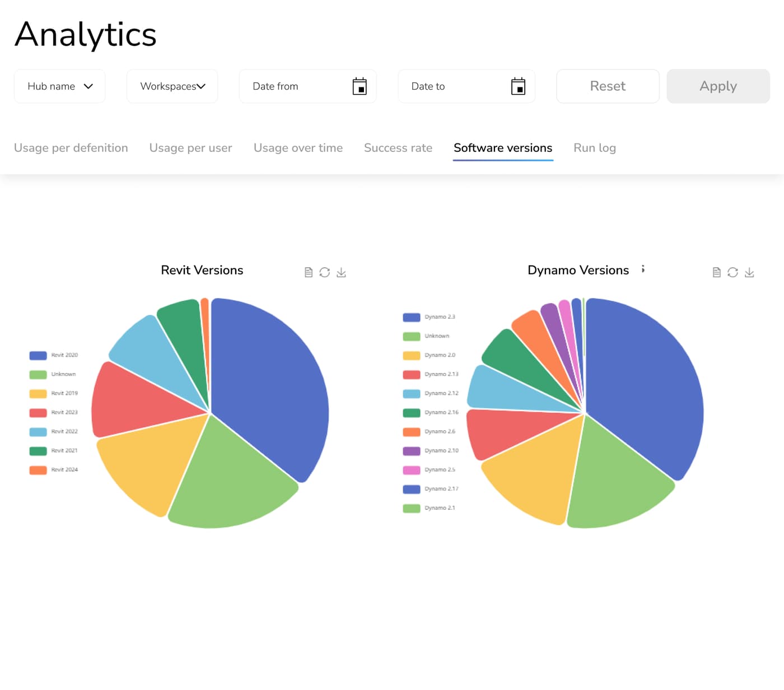This screenshot has height=690, width=784.
Task: Toggle the Dynamo 2.6 legend entry
Action: click(x=429, y=432)
